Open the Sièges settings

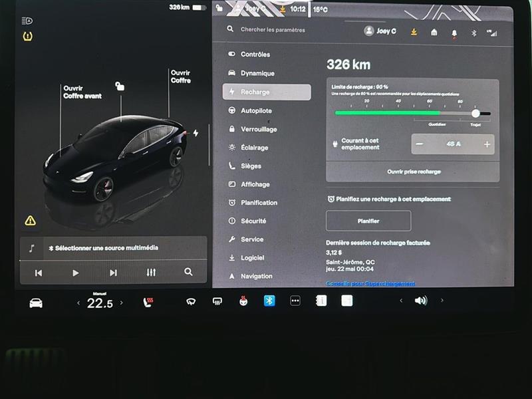(x=245, y=166)
